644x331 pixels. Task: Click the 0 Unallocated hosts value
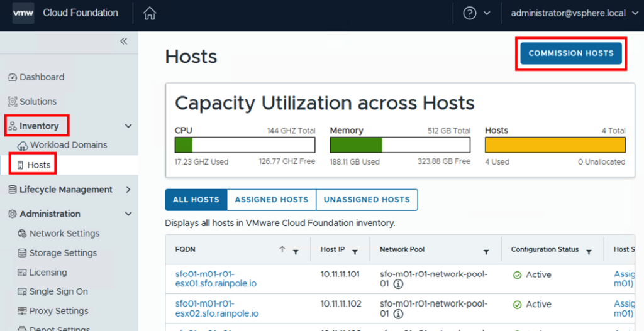602,161
